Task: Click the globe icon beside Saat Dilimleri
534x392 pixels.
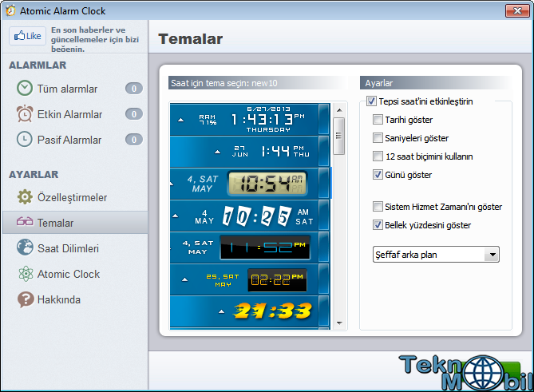Action: coord(25,247)
